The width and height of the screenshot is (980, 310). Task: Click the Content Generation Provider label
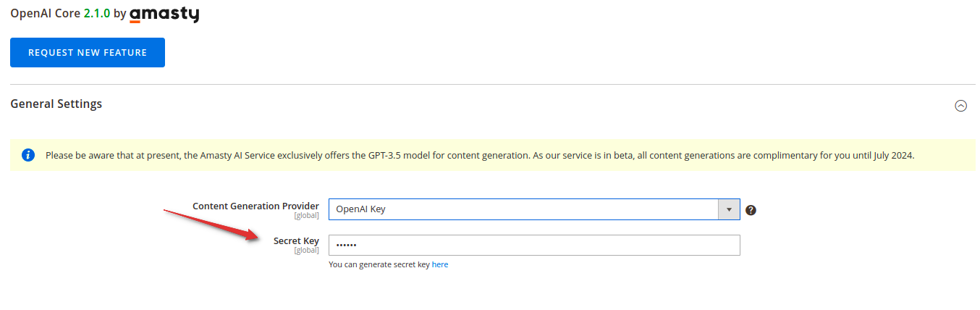point(255,206)
